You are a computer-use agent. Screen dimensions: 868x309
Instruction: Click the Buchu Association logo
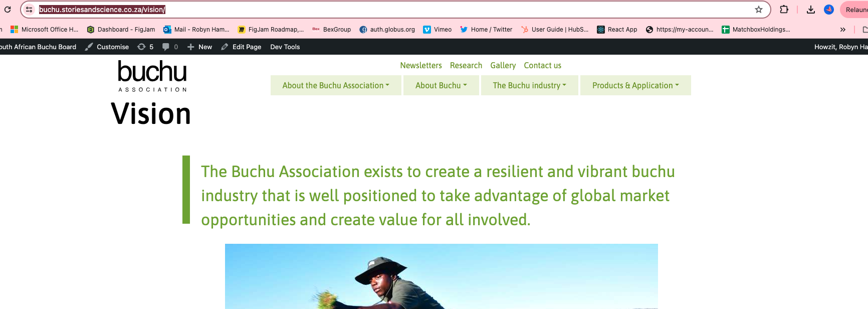(x=152, y=76)
